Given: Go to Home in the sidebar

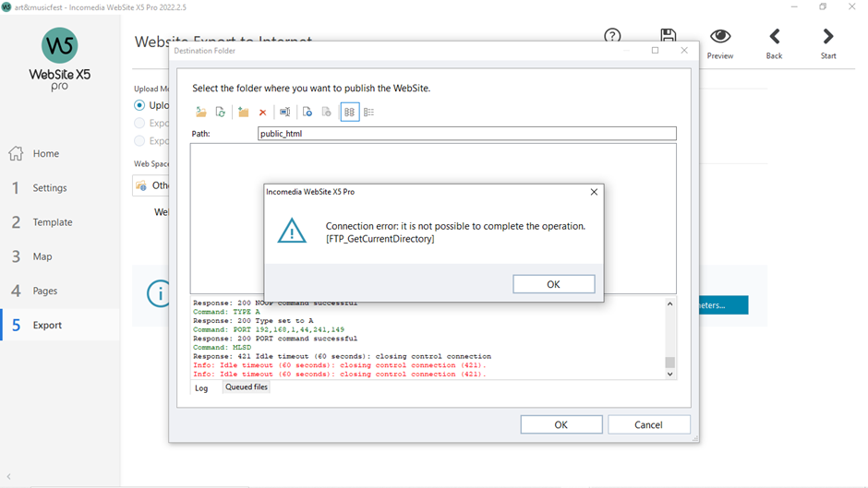Looking at the screenshot, I should point(46,153).
